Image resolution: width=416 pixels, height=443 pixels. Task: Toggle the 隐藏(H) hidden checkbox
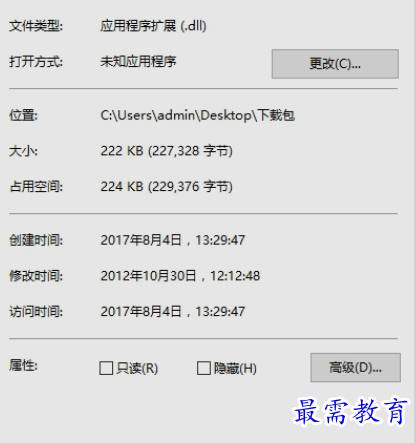[x=204, y=368]
